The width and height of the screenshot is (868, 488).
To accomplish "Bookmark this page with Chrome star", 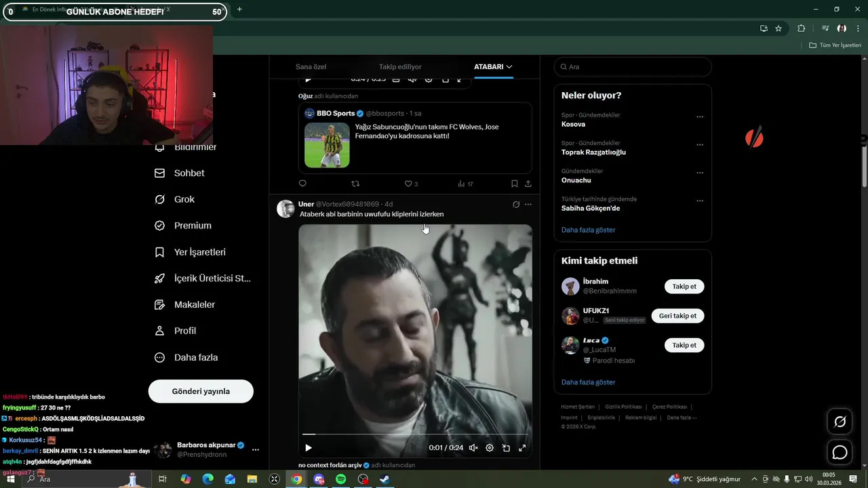I will coord(778,28).
